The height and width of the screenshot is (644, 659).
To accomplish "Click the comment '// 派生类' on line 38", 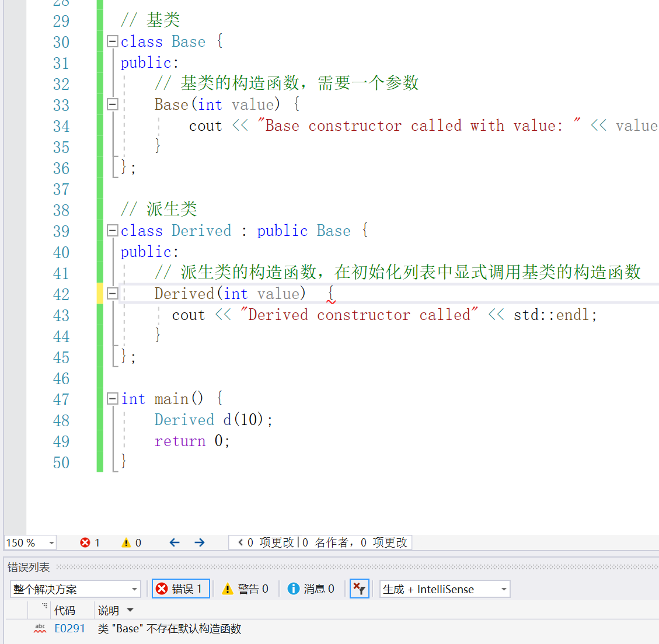I will [159, 209].
